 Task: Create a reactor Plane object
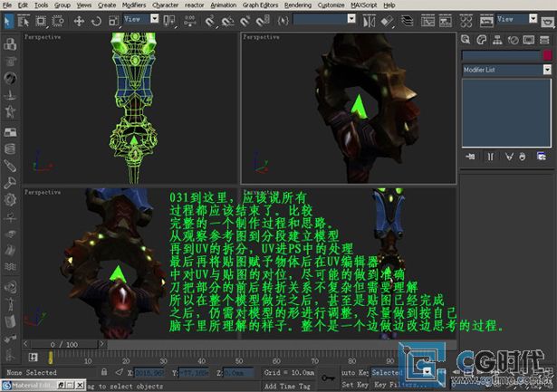pos(10,132)
